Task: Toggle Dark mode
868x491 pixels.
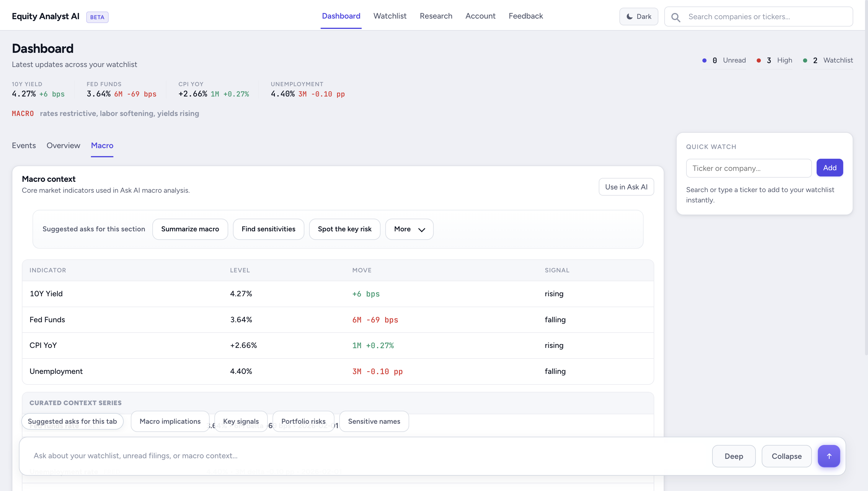Action: pyautogui.click(x=638, y=16)
